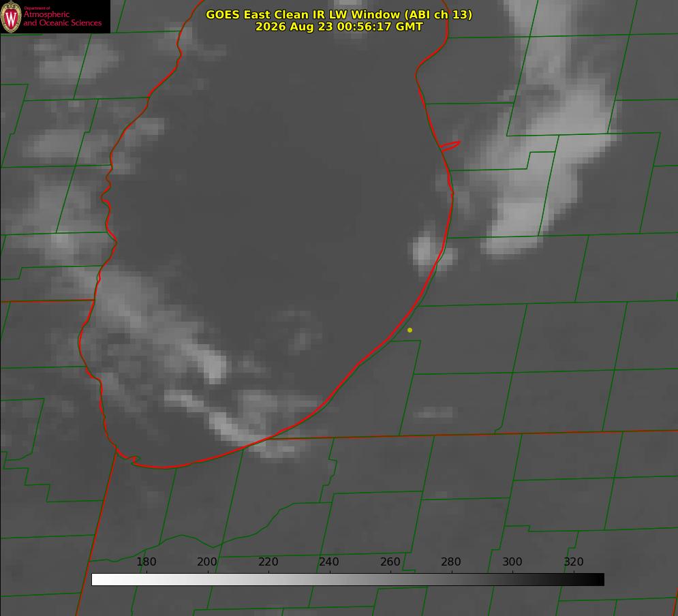The height and width of the screenshot is (616, 678).
Task: Click the 200 colorbar label
Action: [x=207, y=561]
